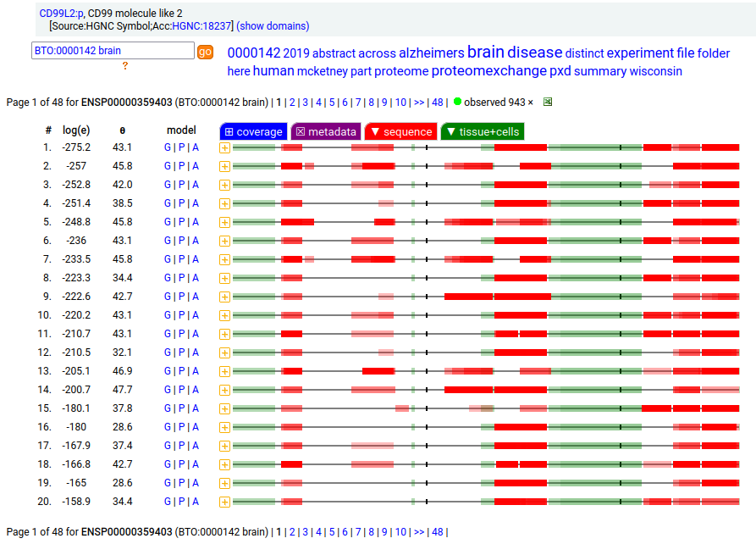The image size is (756, 544).
Task: Click the A model link in row 17
Action: tap(196, 446)
